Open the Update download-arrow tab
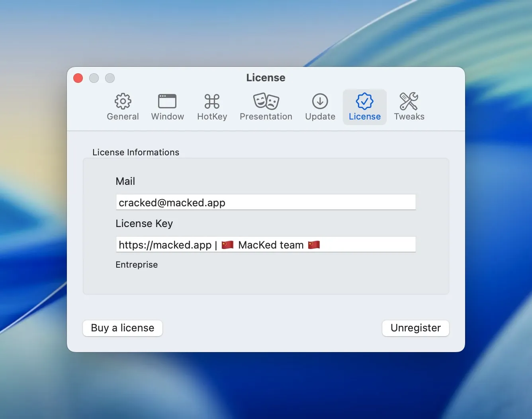532x419 pixels. (320, 107)
